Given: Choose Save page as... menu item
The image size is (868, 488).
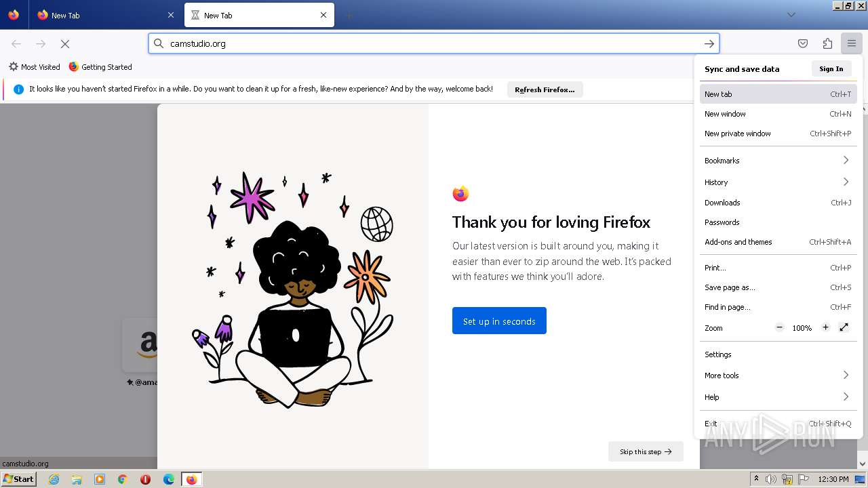Looking at the screenshot, I should pos(778,287).
